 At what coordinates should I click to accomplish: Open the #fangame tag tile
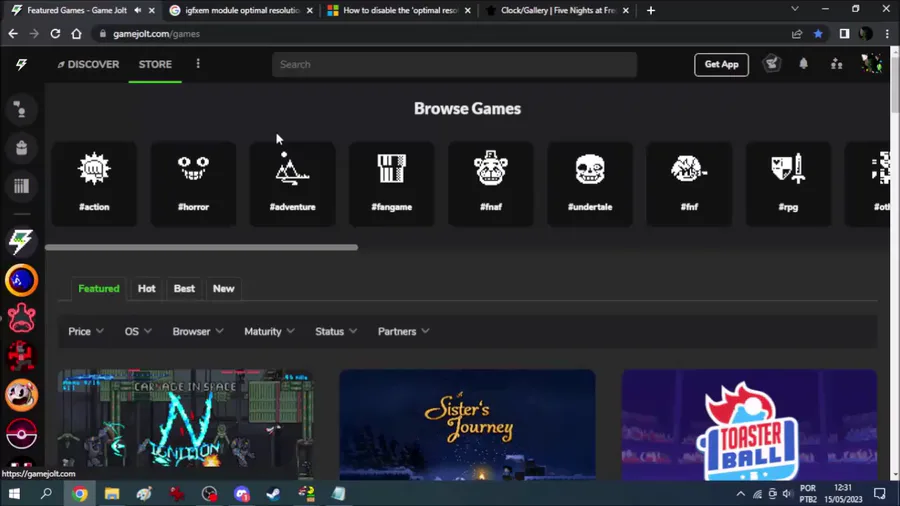click(x=391, y=184)
